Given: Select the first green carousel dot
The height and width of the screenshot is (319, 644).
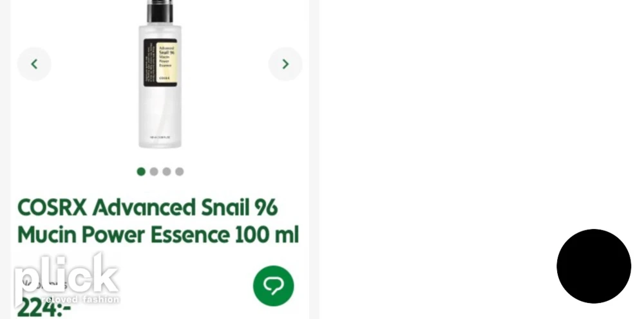Looking at the screenshot, I should point(141,172).
